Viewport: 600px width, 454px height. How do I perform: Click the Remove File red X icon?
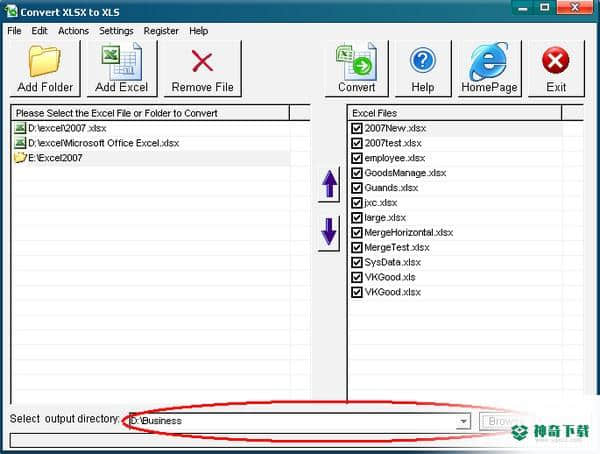(x=202, y=61)
